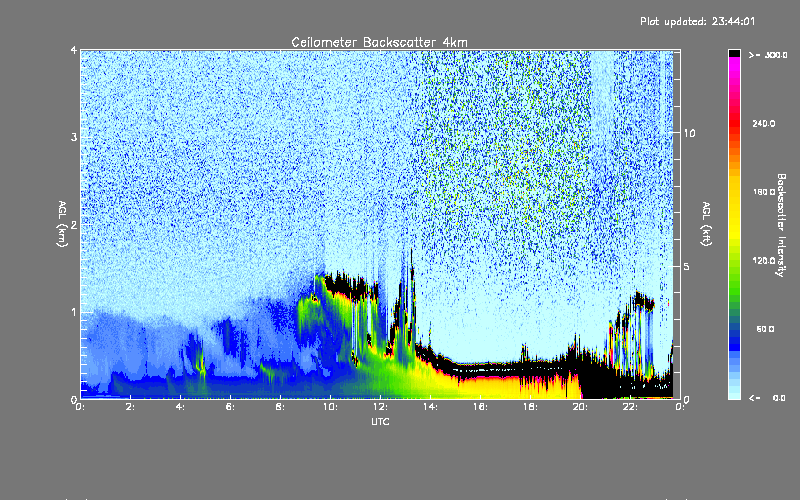
Task: Select the "8:" UTC tick label
Action: tap(280, 407)
